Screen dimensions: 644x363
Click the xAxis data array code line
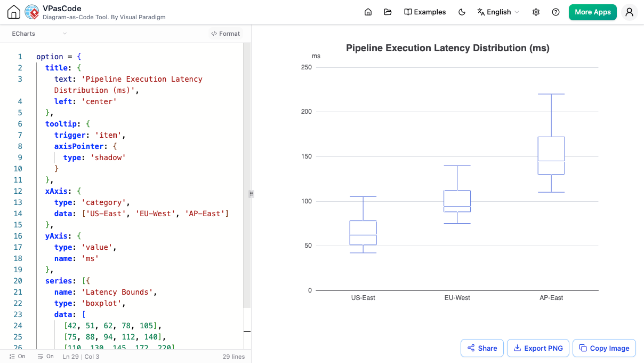coord(141,214)
